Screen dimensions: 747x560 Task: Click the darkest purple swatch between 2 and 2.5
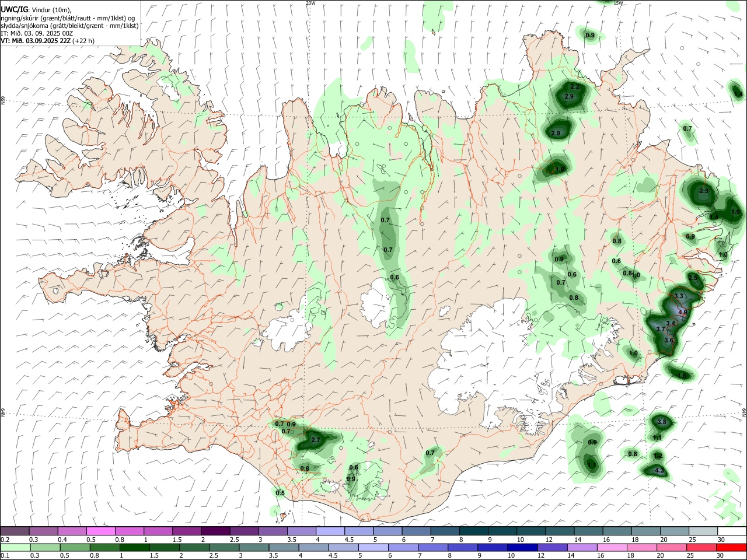tap(215, 531)
